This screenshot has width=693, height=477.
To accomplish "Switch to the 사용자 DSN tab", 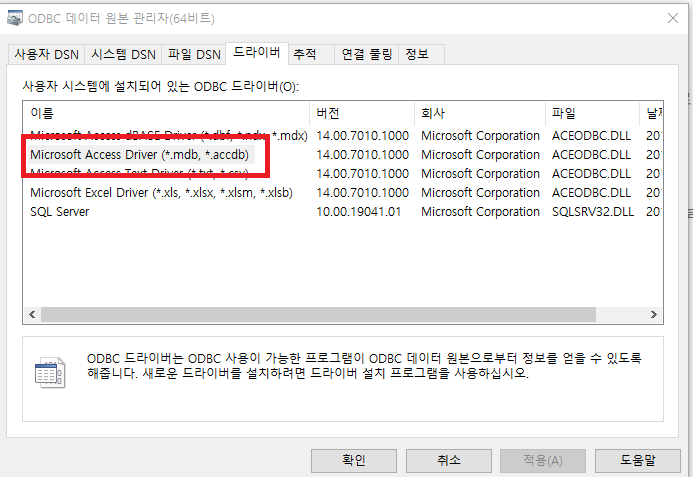I will click(x=46, y=54).
